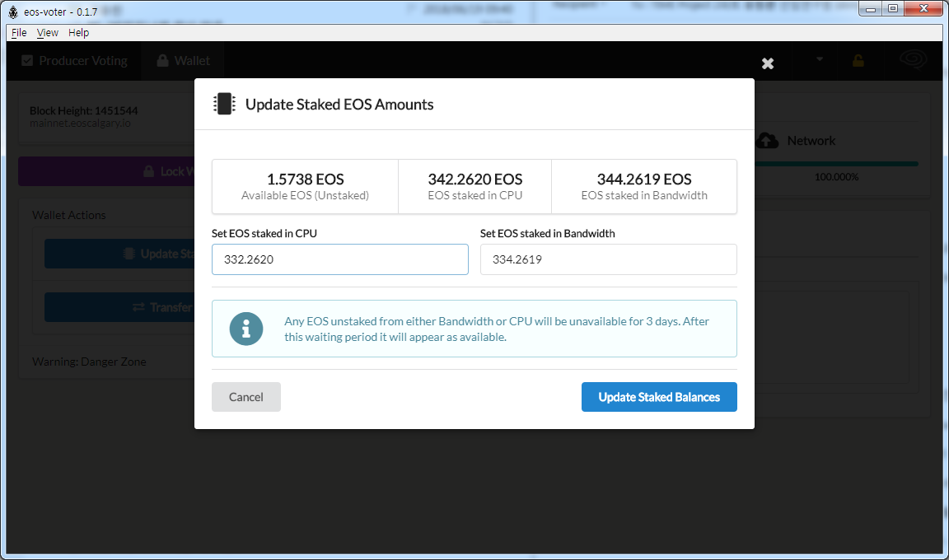Click the Update Staked button in Wallet Actions

click(x=119, y=254)
